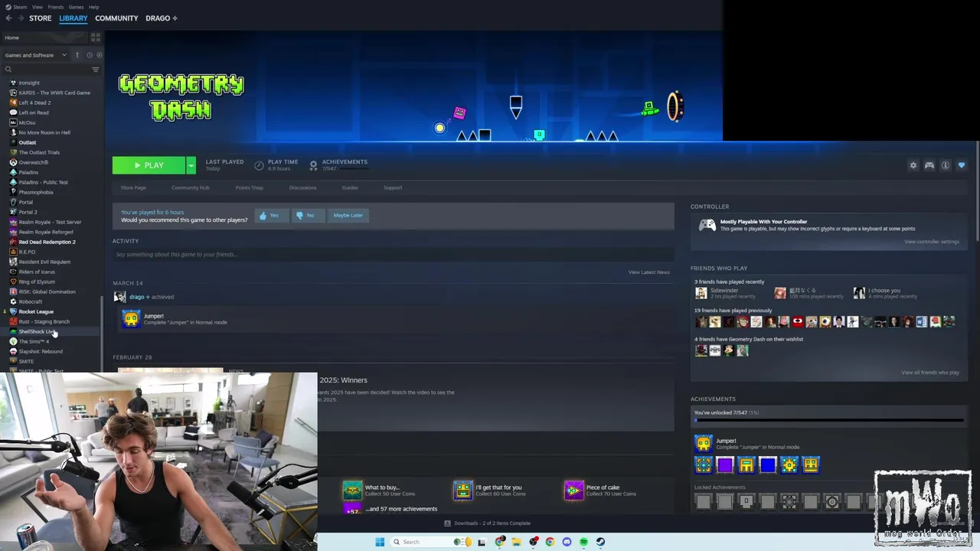
Task: Click the Say something activity input field
Action: pos(393,254)
